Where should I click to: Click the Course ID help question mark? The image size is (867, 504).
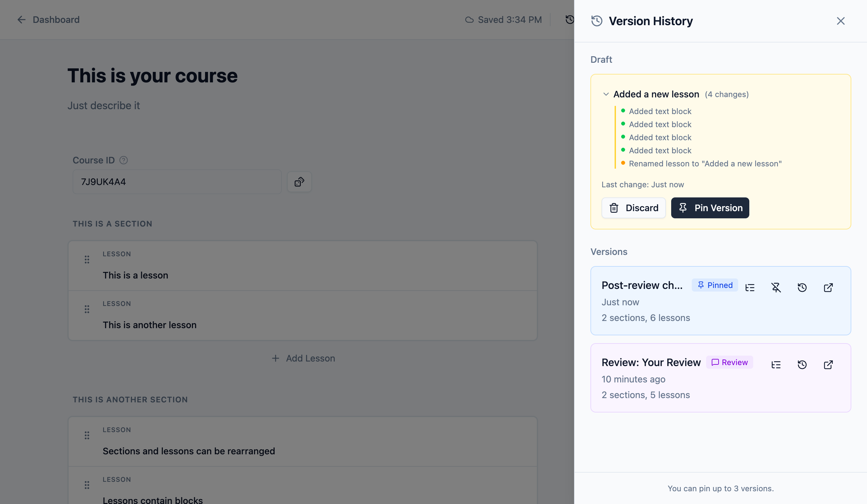tap(124, 160)
